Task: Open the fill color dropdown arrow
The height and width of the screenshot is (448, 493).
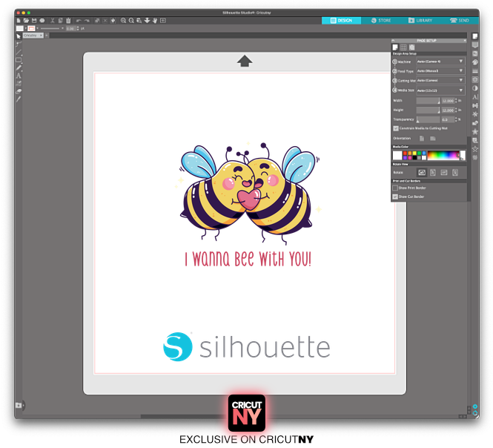Action: coord(25,28)
